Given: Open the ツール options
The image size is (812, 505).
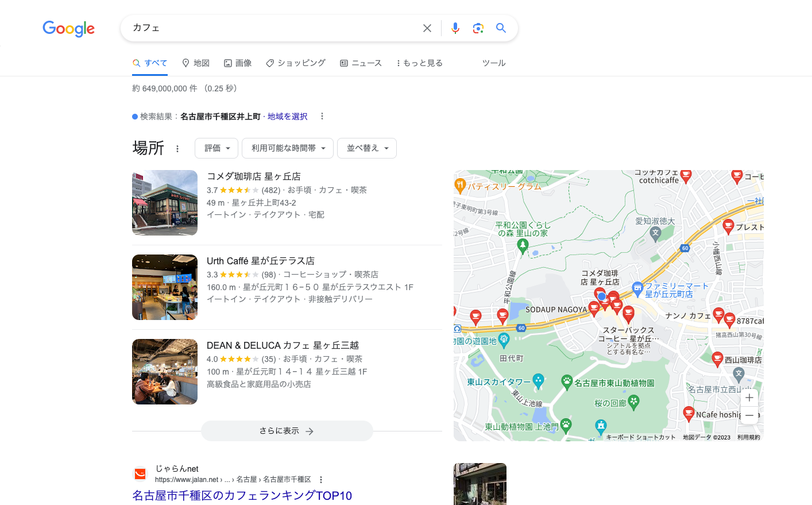Looking at the screenshot, I should point(494,63).
